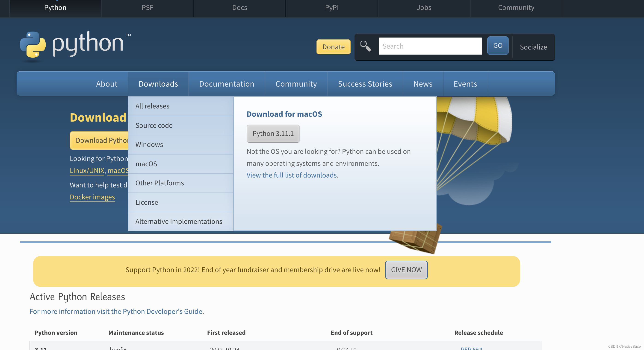This screenshot has width=644, height=350.
Task: Select Source code from Downloads submenu
Action: point(180,125)
